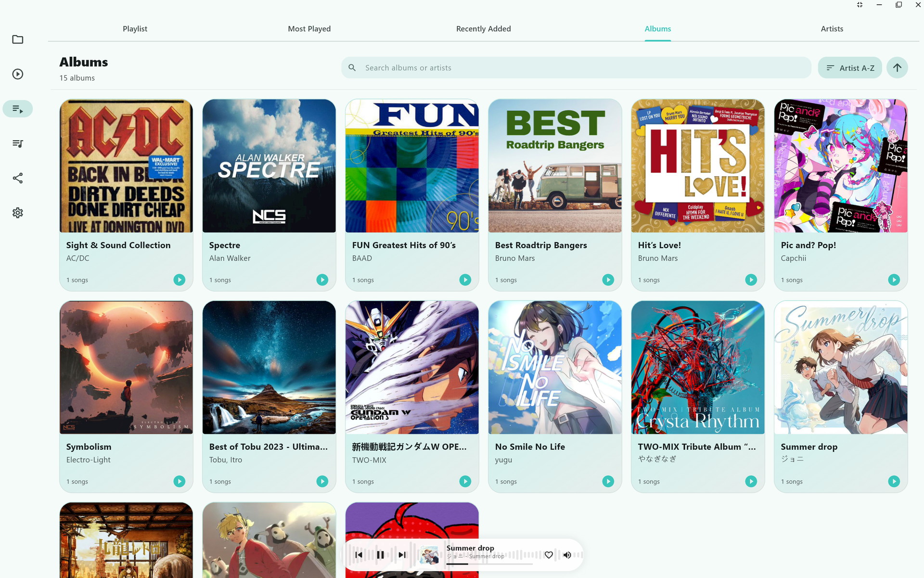The height and width of the screenshot is (578, 924).
Task: Click Summer drop title in mini player
Action: coord(470,548)
